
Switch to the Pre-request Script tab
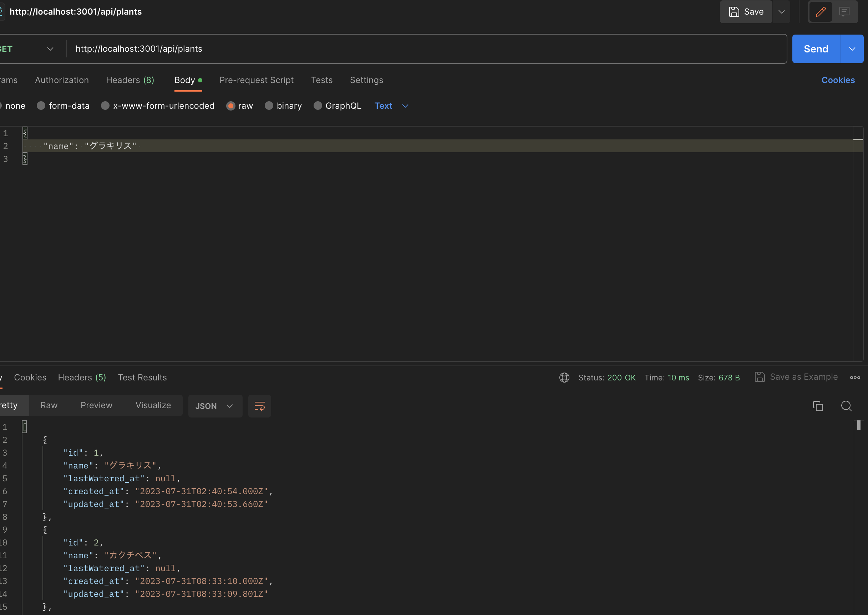[x=257, y=80]
